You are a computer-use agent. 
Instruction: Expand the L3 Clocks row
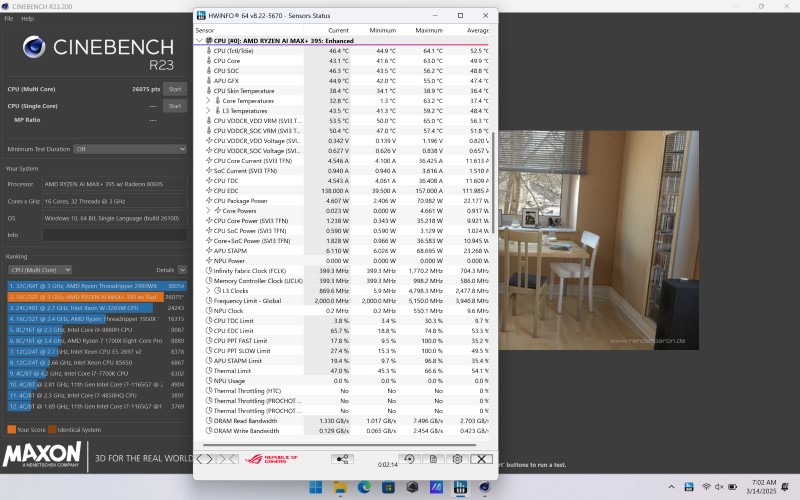(208, 291)
